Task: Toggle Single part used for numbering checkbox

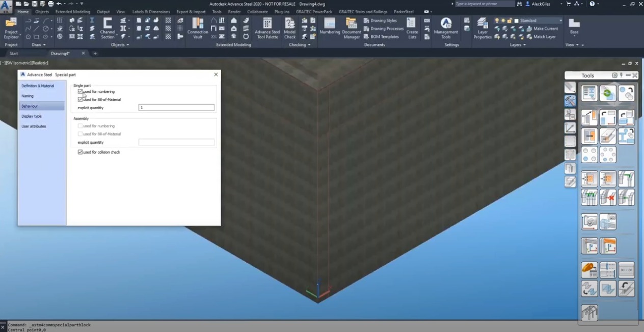Action: [x=80, y=92]
